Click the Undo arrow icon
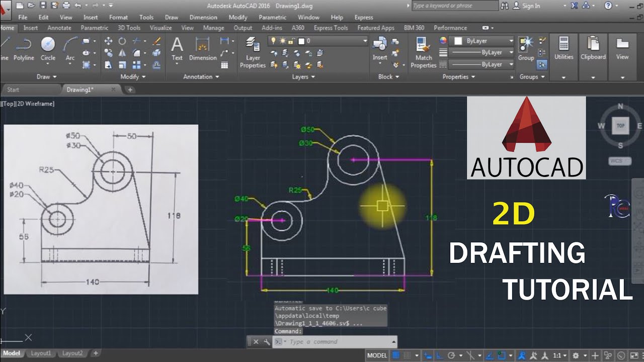The image size is (644, 362). (78, 6)
